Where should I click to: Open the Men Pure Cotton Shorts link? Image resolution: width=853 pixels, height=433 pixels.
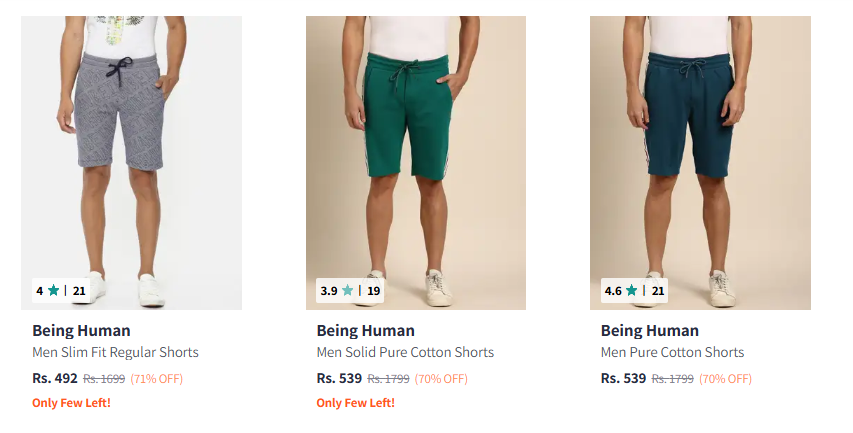[x=672, y=352]
